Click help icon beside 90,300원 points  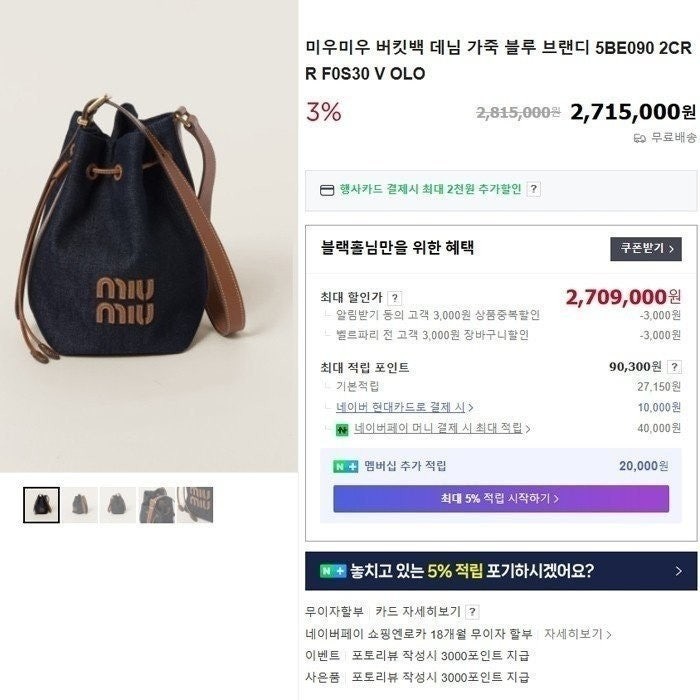[675, 367]
